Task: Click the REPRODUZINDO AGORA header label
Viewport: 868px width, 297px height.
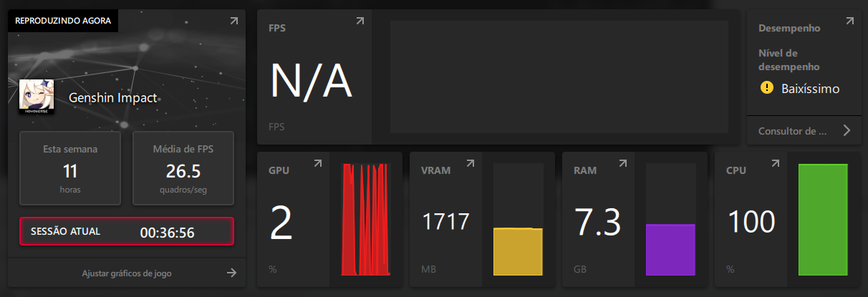Action: (63, 21)
